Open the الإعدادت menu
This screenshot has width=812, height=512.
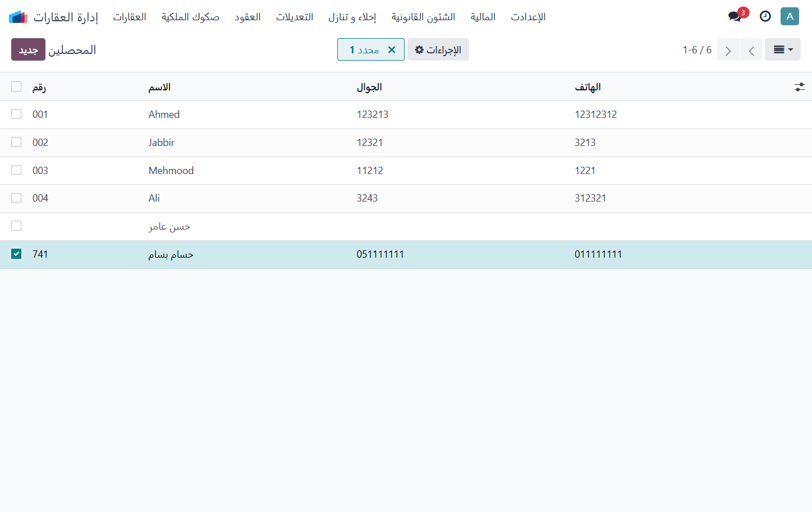pyautogui.click(x=528, y=17)
